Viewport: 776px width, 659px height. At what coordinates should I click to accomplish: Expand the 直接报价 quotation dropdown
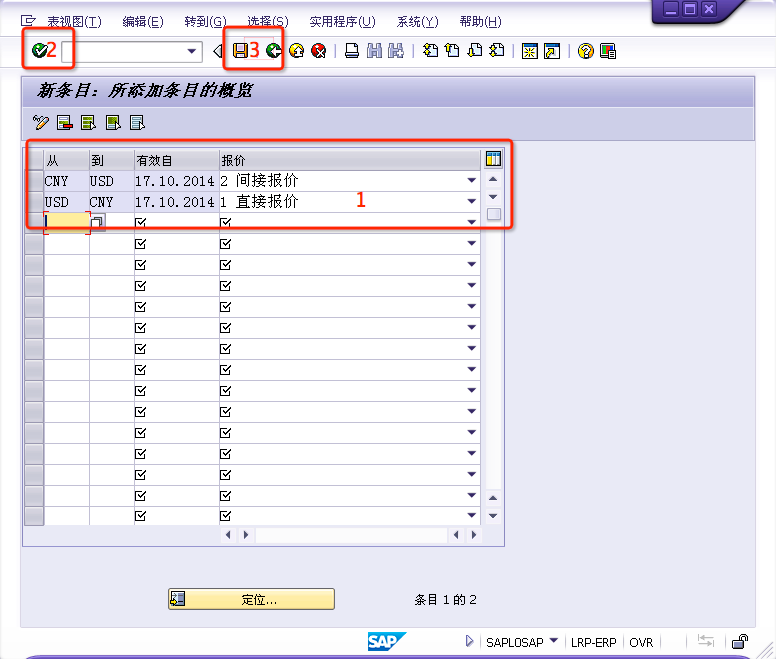click(472, 201)
